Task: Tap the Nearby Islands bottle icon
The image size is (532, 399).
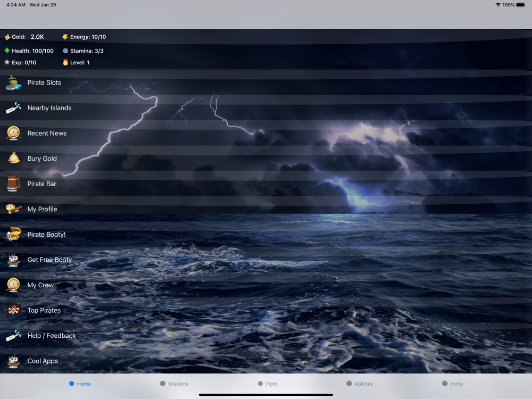Action: [14, 108]
